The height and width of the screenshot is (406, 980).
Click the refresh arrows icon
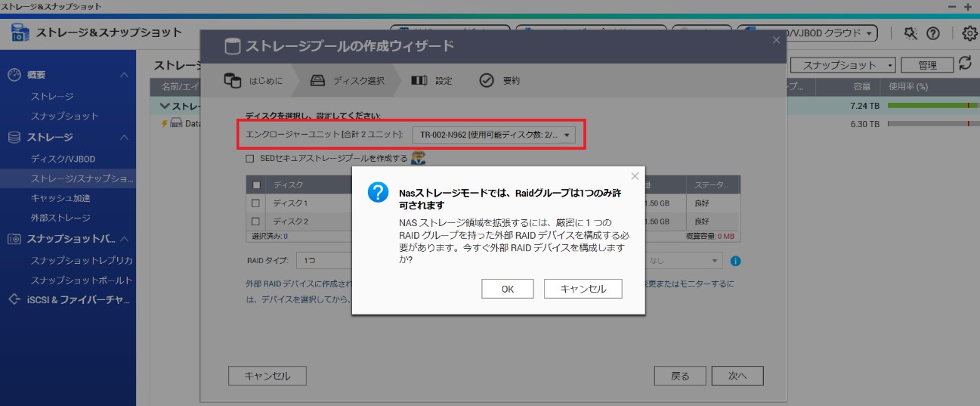(964, 64)
